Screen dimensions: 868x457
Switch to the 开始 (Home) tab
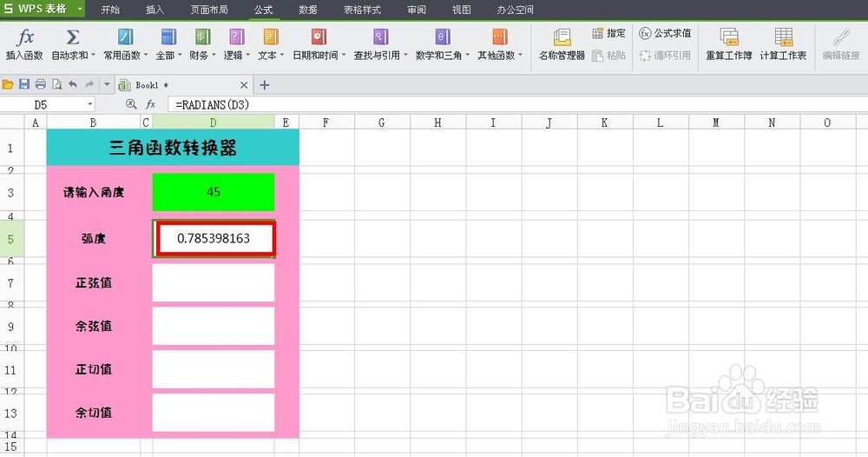coord(110,10)
